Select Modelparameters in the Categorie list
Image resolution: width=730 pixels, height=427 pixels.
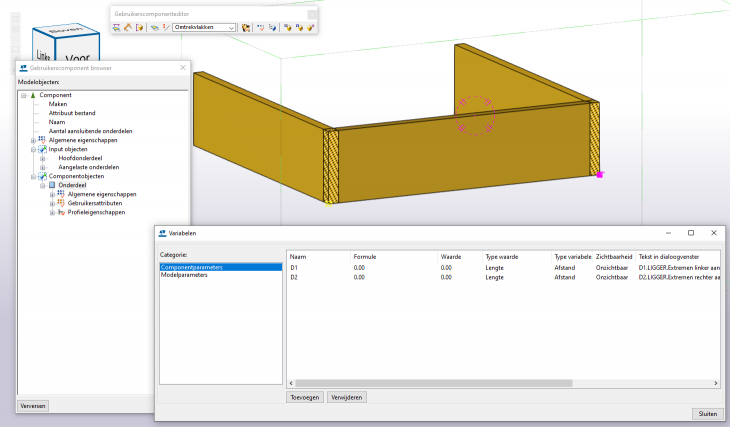click(x=184, y=275)
